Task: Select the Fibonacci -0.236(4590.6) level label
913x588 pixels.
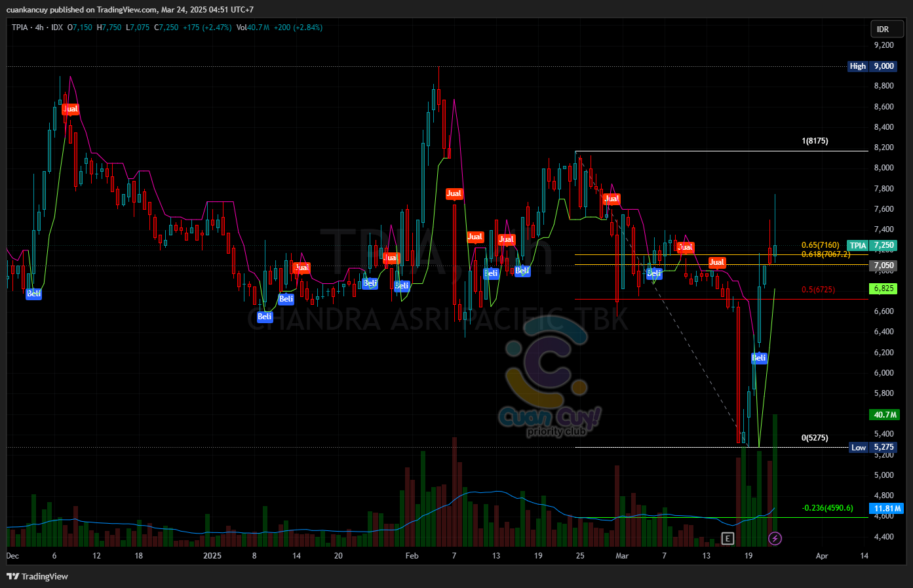Action: 828,508
